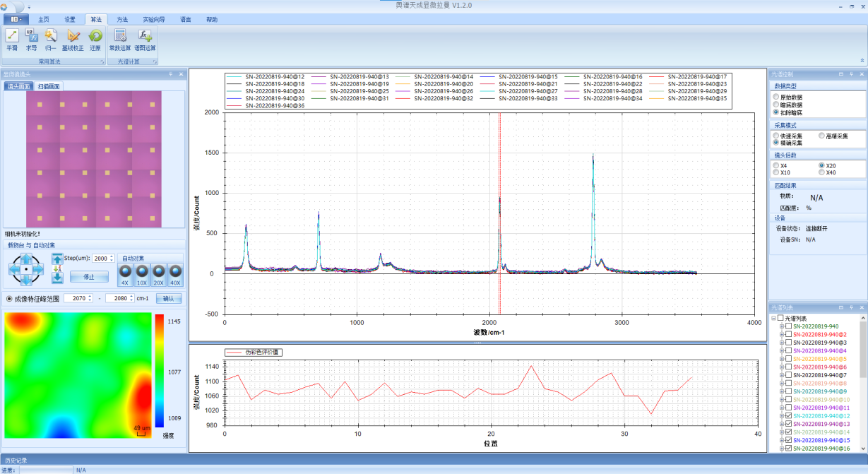Open the 基线校正 baseline correction tool
This screenshot has width=868, height=474.
click(x=73, y=40)
